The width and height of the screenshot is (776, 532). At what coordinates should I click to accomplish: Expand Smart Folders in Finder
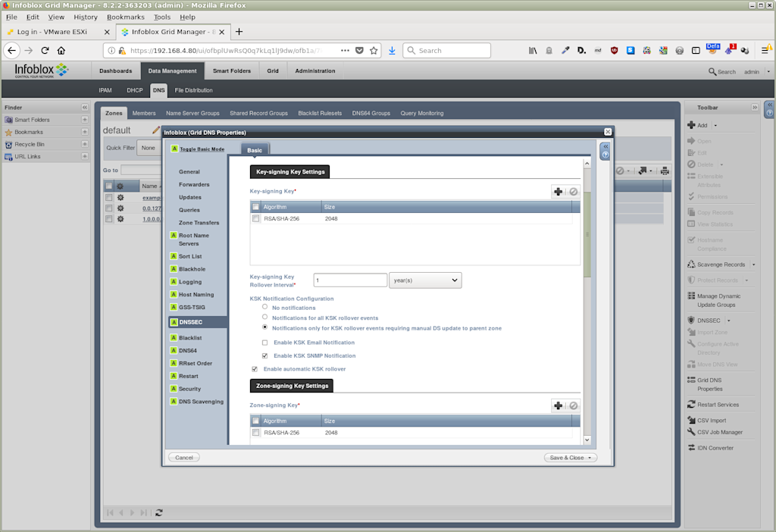pyautogui.click(x=85, y=120)
